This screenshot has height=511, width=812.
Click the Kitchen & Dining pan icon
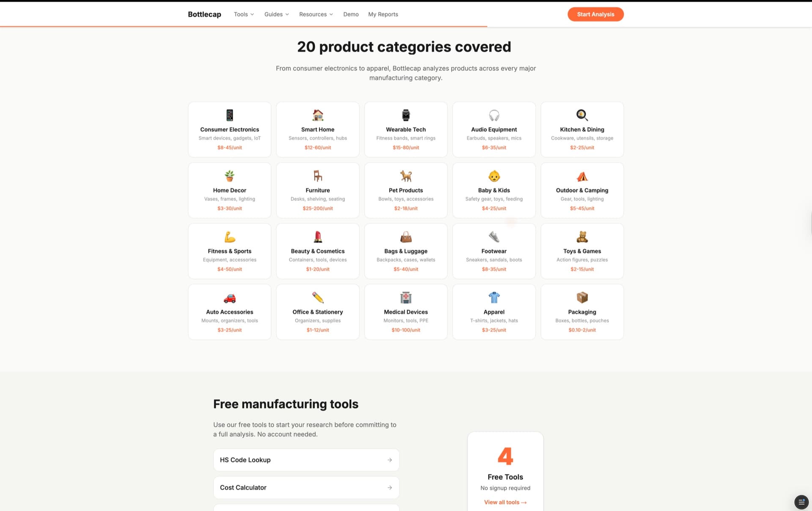[x=582, y=115]
